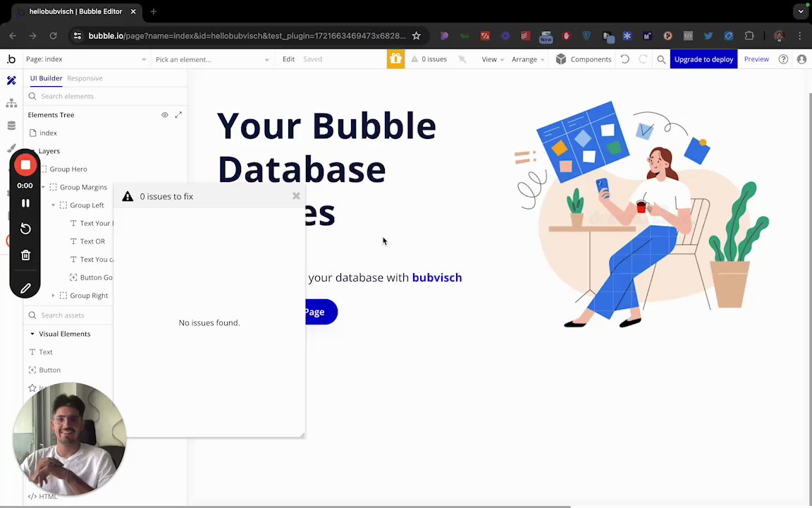The width and height of the screenshot is (812, 508).
Task: Open the Chrome three-dot menu
Action: click(799, 36)
